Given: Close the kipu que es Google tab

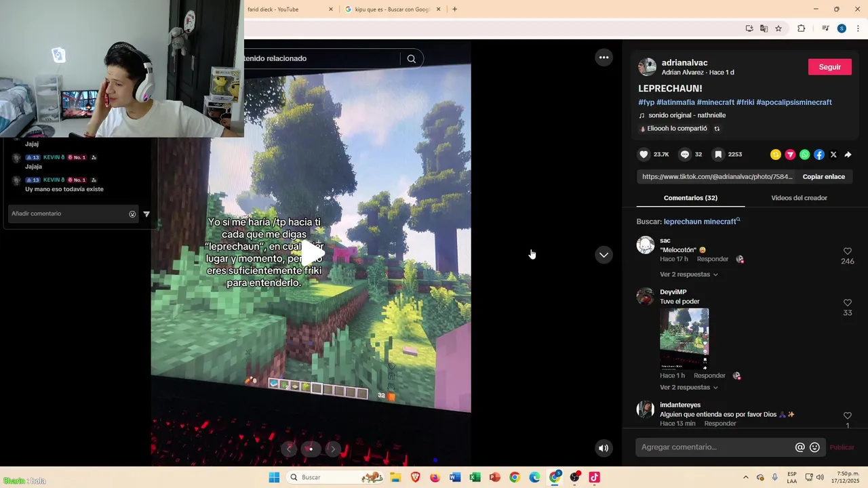Looking at the screenshot, I should coord(439,9).
